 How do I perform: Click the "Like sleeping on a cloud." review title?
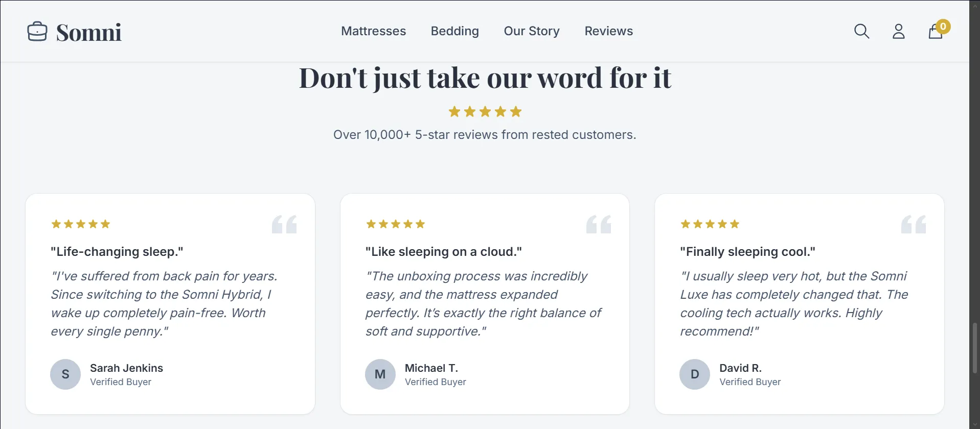pyautogui.click(x=443, y=252)
